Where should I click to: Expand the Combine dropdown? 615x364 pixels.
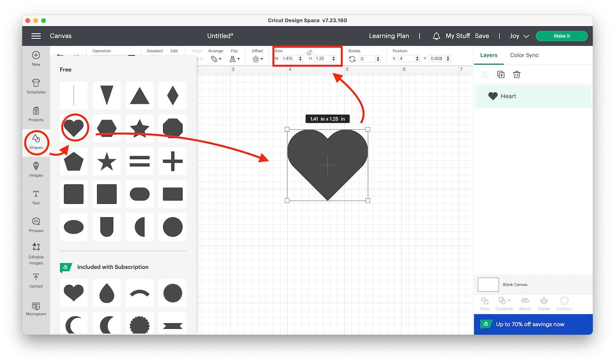click(509, 300)
